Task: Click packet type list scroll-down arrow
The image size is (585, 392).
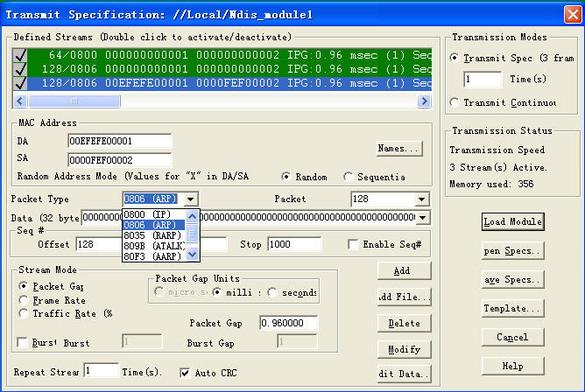Action: pyautogui.click(x=192, y=255)
